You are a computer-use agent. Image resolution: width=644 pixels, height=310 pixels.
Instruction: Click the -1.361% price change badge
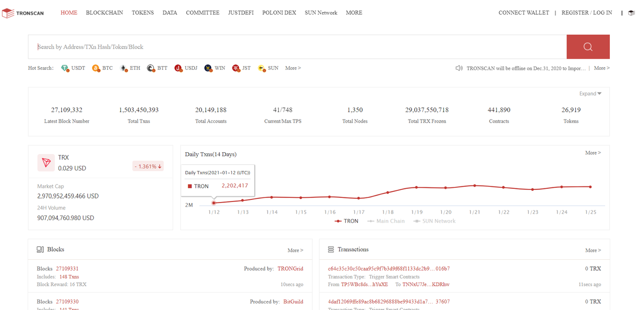pyautogui.click(x=148, y=166)
